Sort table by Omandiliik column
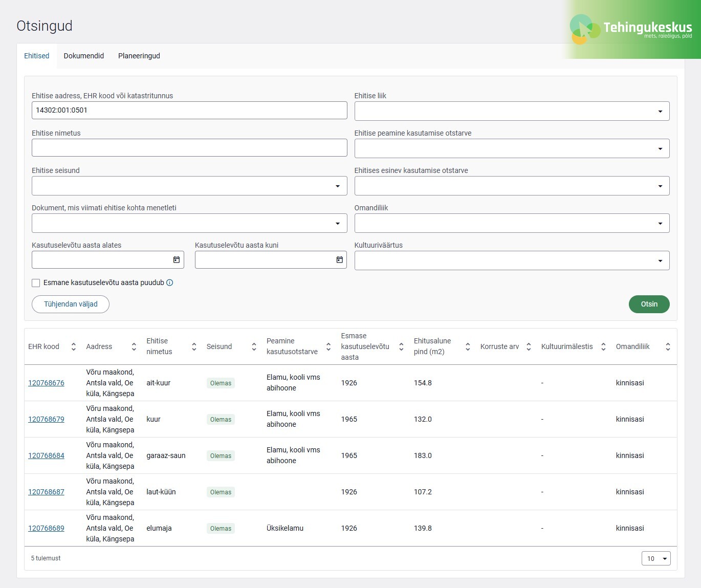The height and width of the screenshot is (588, 701). (668, 347)
